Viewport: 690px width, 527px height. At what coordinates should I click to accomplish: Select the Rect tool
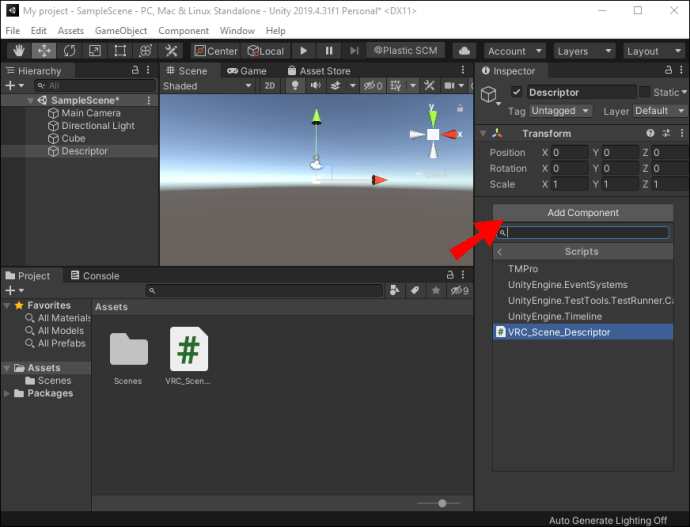point(120,51)
